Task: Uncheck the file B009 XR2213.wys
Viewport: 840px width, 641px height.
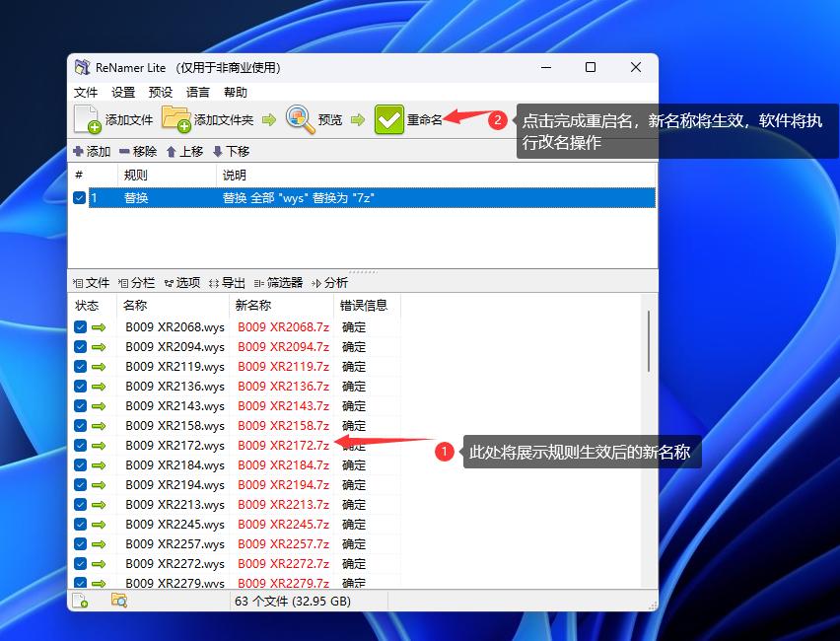Action: click(x=81, y=505)
